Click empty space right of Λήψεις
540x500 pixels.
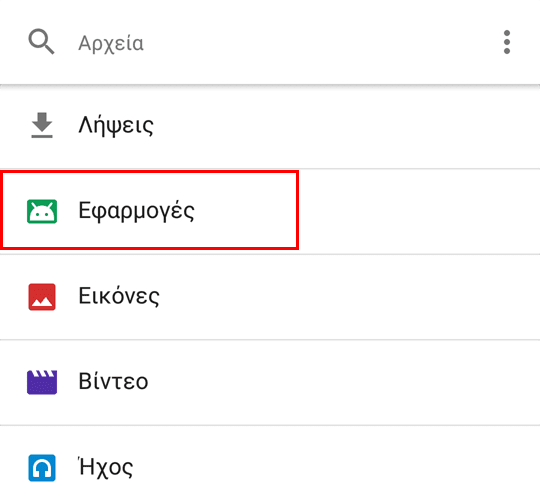(344, 126)
